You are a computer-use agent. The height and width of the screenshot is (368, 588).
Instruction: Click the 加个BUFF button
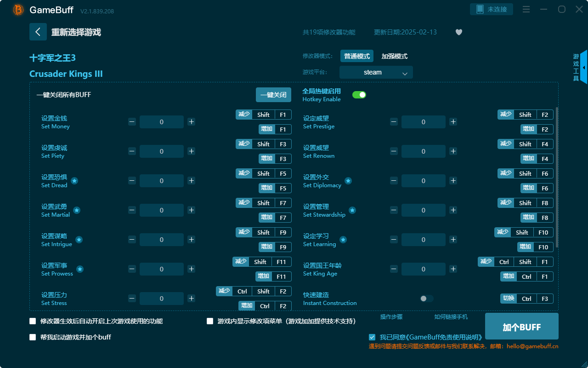pos(521,326)
